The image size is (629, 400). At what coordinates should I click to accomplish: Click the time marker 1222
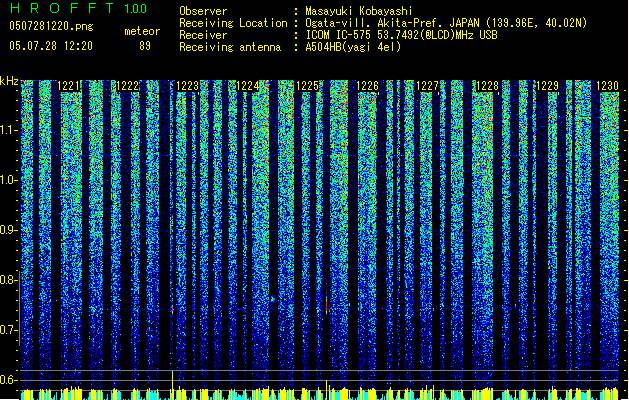click(128, 86)
